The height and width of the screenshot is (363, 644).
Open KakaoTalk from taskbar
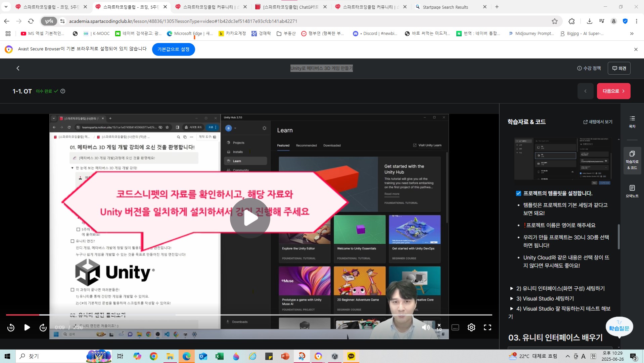tap(351, 356)
